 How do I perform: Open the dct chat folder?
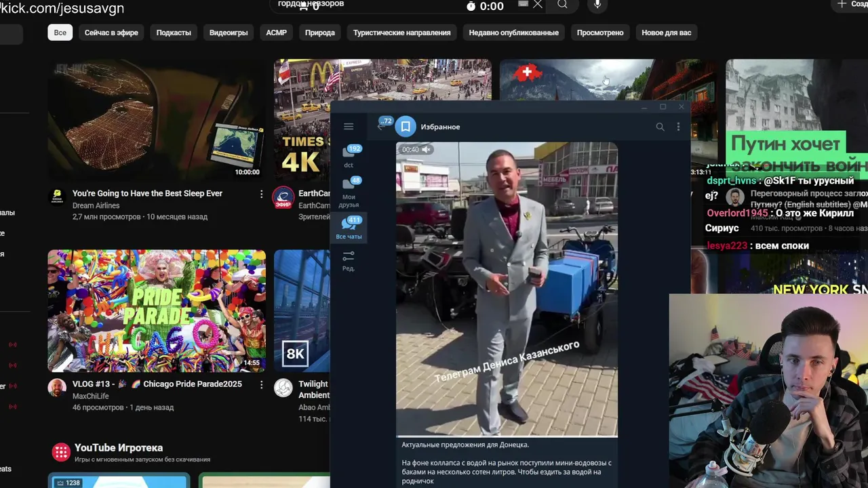point(349,157)
